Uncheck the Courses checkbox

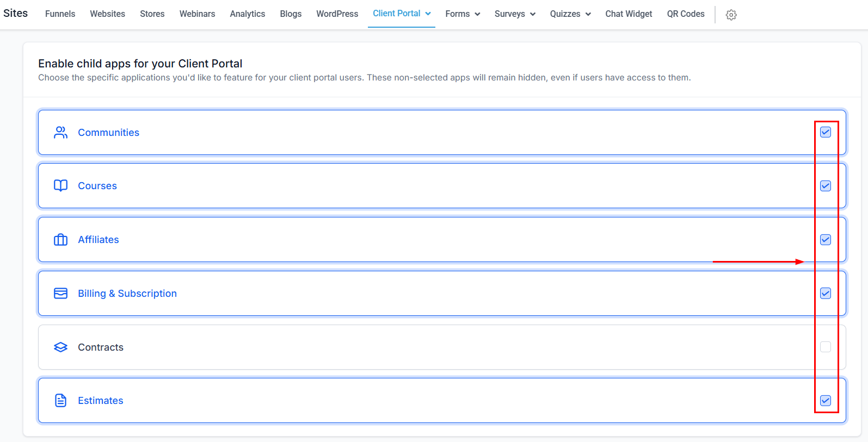click(x=825, y=186)
